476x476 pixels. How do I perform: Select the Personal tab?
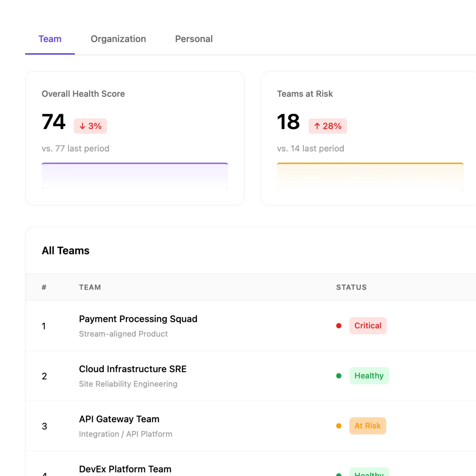(x=194, y=39)
